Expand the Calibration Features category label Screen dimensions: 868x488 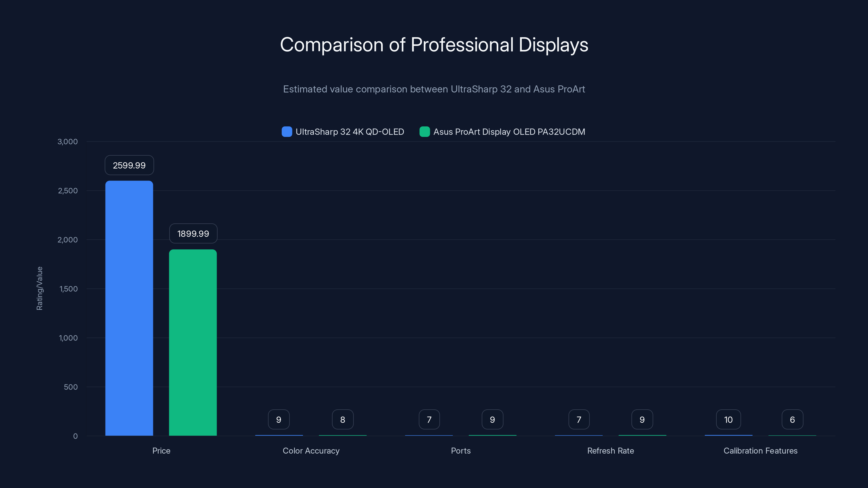tap(760, 451)
